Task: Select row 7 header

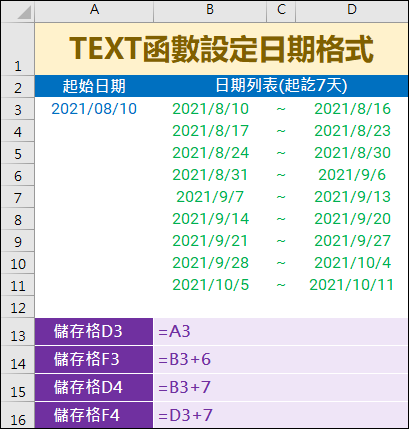Action: tap(18, 197)
